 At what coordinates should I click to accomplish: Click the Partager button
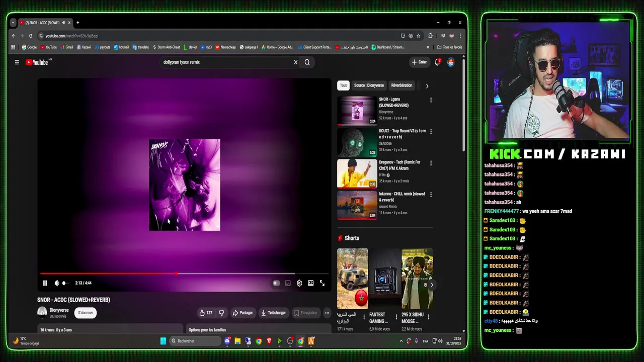point(243,313)
